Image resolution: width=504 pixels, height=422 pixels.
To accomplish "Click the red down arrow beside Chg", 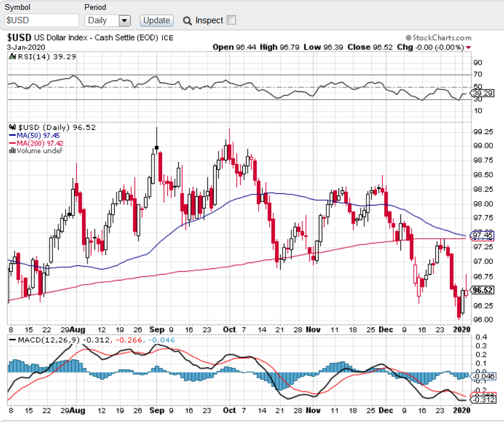I will click(468, 47).
